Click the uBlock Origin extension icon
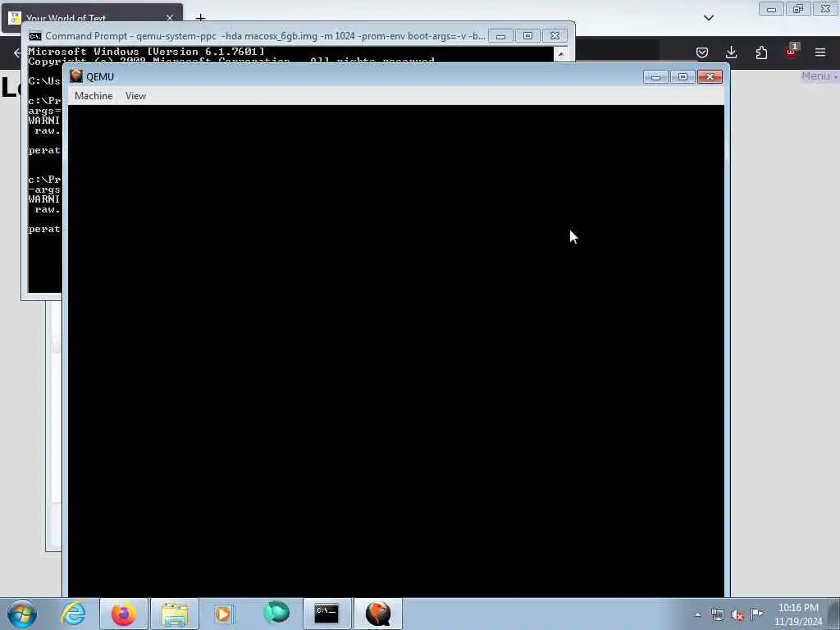This screenshot has height=630, width=840. pyautogui.click(x=792, y=52)
